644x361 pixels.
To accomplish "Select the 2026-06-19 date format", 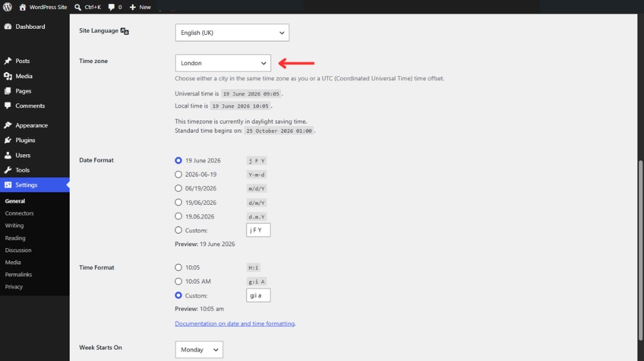I will click(x=178, y=175).
